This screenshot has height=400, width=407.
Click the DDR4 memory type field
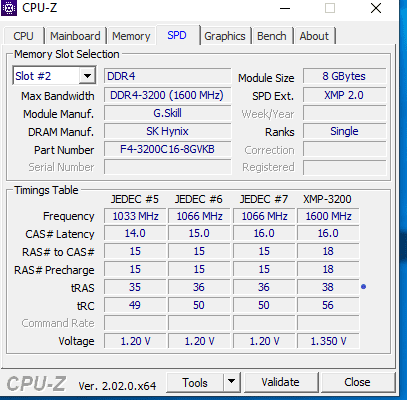pos(167,76)
